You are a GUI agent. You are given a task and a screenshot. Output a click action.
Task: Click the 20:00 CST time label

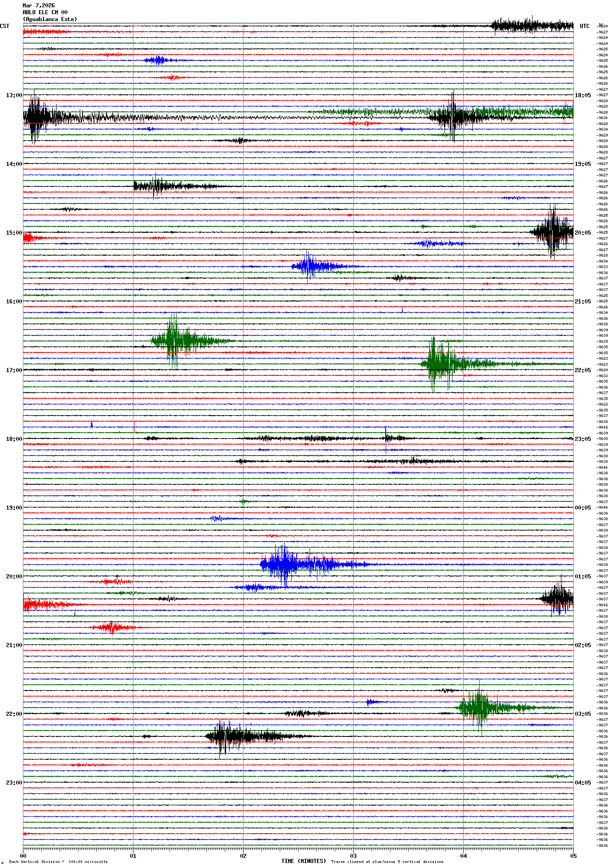click(14, 577)
